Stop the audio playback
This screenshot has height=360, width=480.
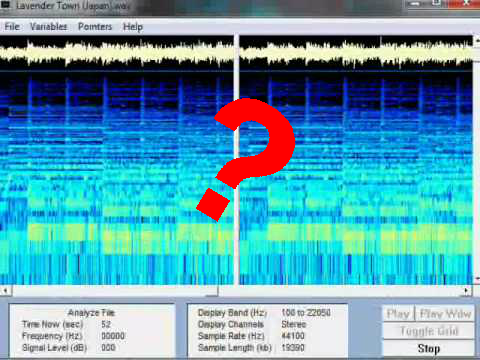pyautogui.click(x=429, y=349)
